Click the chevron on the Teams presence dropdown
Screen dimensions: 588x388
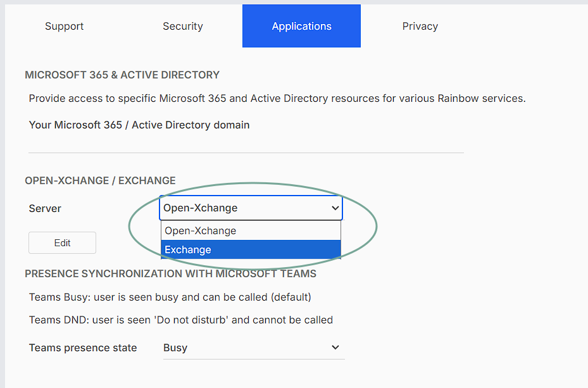point(335,347)
